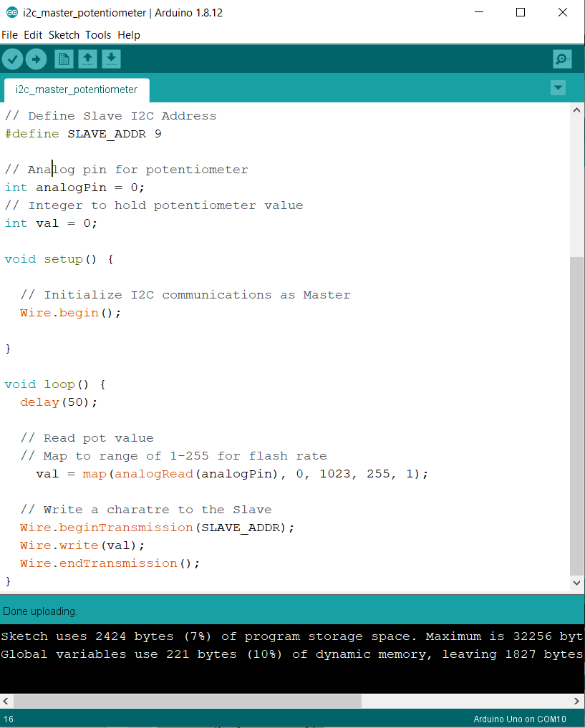Click 'Arduino Uno on COM10' status text

pos(520,719)
